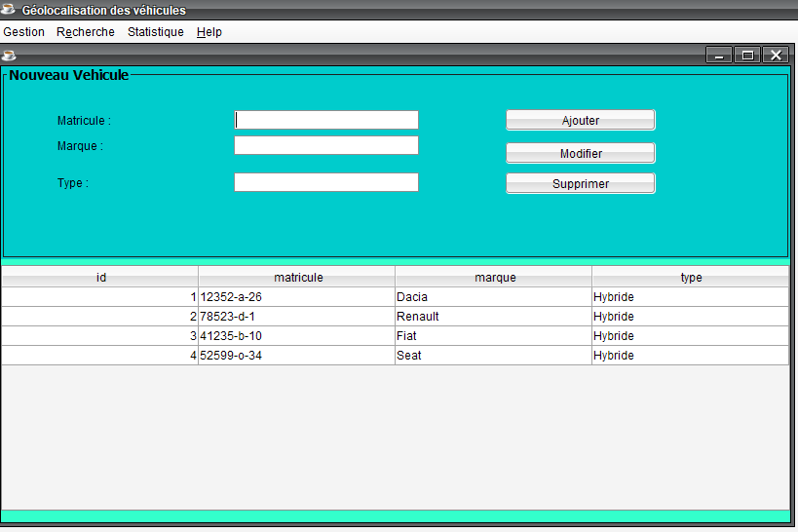Click the matricule column header
Viewport: 798px width, 532px height.
pos(297,277)
